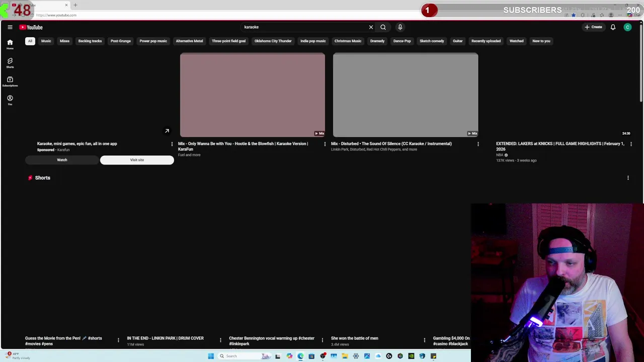Screen dimensions: 644x362
Task: Open the Hootie & the Blowfish mix thumbnail
Action: tap(253, 95)
